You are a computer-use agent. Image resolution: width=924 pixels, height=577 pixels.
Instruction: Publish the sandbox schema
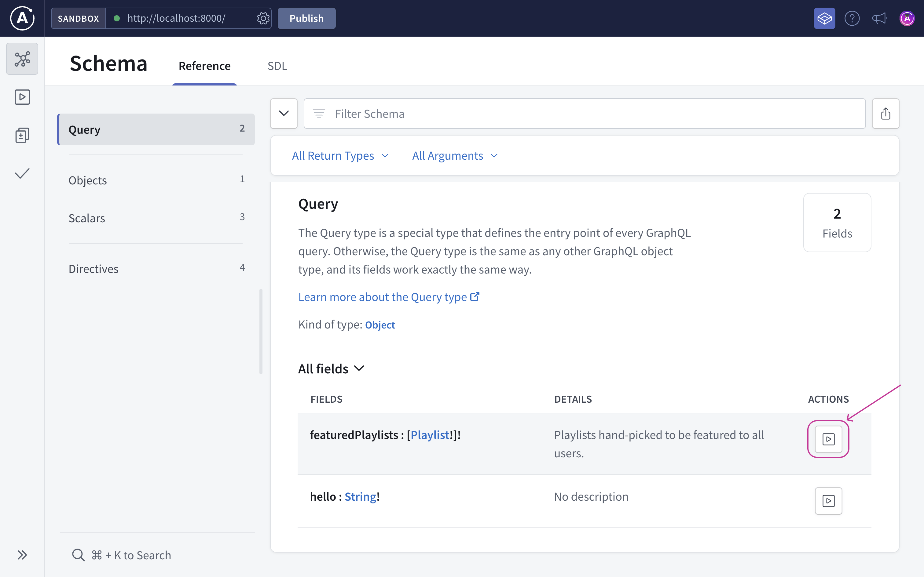click(306, 18)
